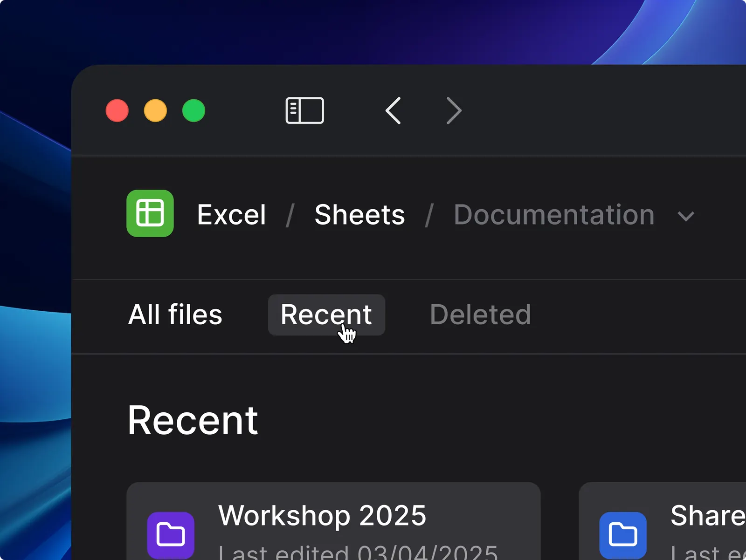Navigate to Sheets in the breadcrumb
Screen dimensions: 746x560
(x=359, y=215)
